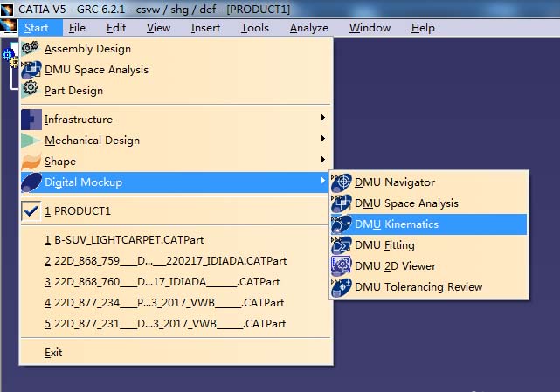Open the Tools menu
560x392 pixels.
tap(254, 28)
